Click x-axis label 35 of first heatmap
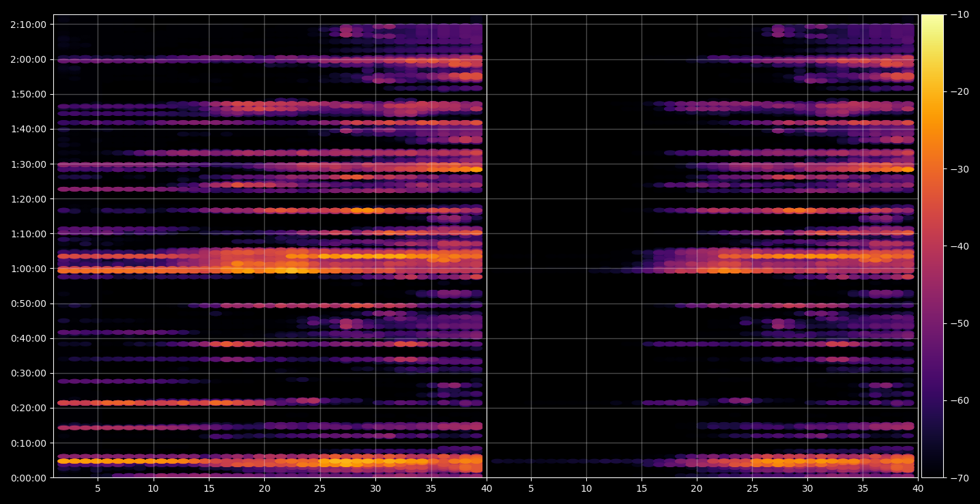 tap(431, 488)
